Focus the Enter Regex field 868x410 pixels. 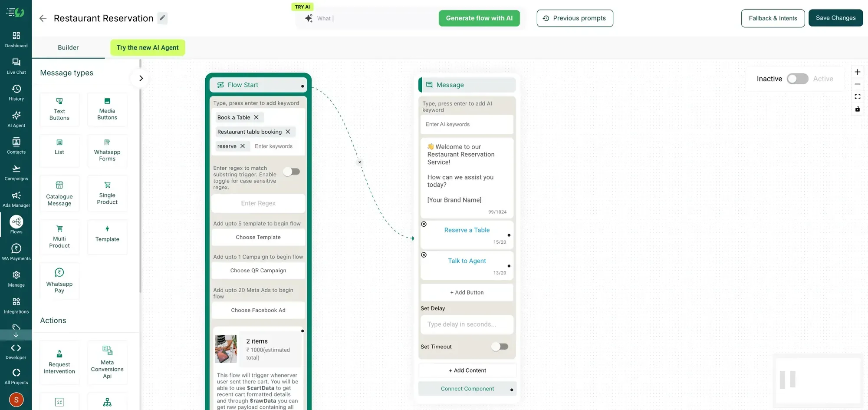[x=258, y=203]
